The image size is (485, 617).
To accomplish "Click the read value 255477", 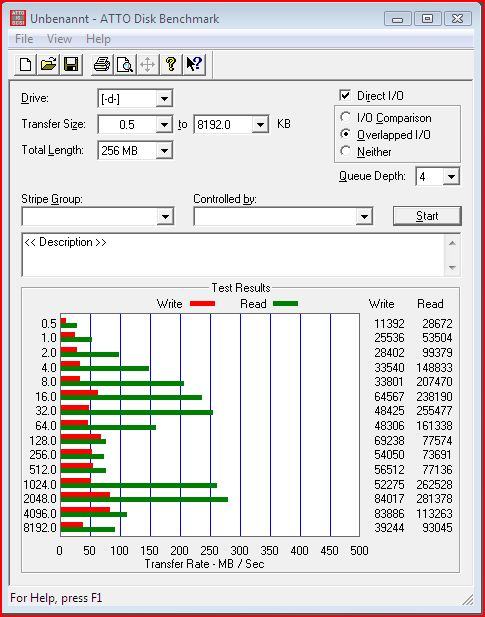I will pos(434,410).
